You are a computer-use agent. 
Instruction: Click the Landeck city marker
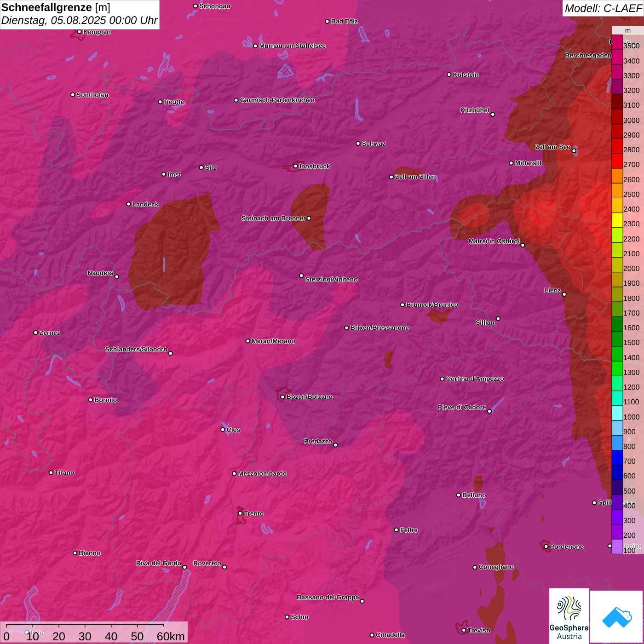(128, 204)
